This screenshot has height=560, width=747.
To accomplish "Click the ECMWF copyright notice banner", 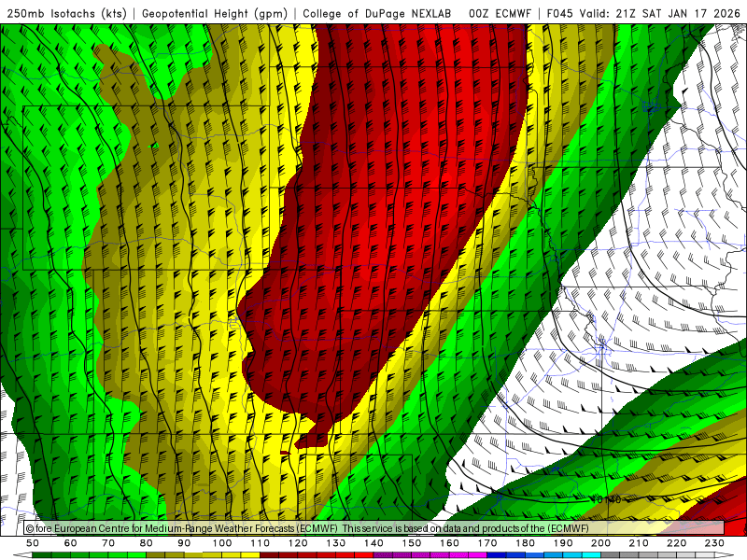I will point(374,528).
